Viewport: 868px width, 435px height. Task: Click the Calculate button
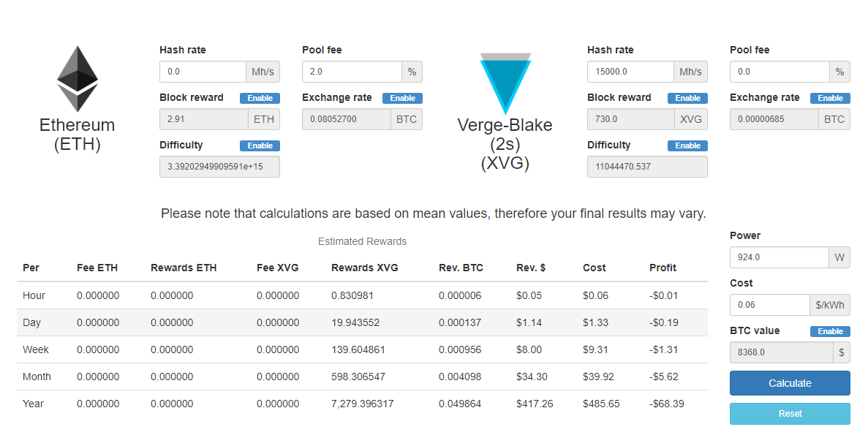(x=790, y=383)
